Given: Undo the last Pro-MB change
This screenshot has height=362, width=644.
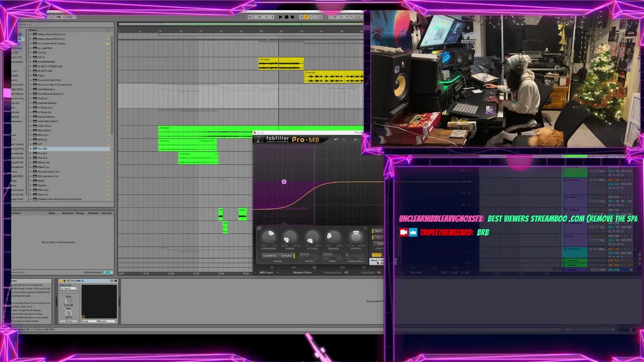Looking at the screenshot, I should (x=336, y=139).
